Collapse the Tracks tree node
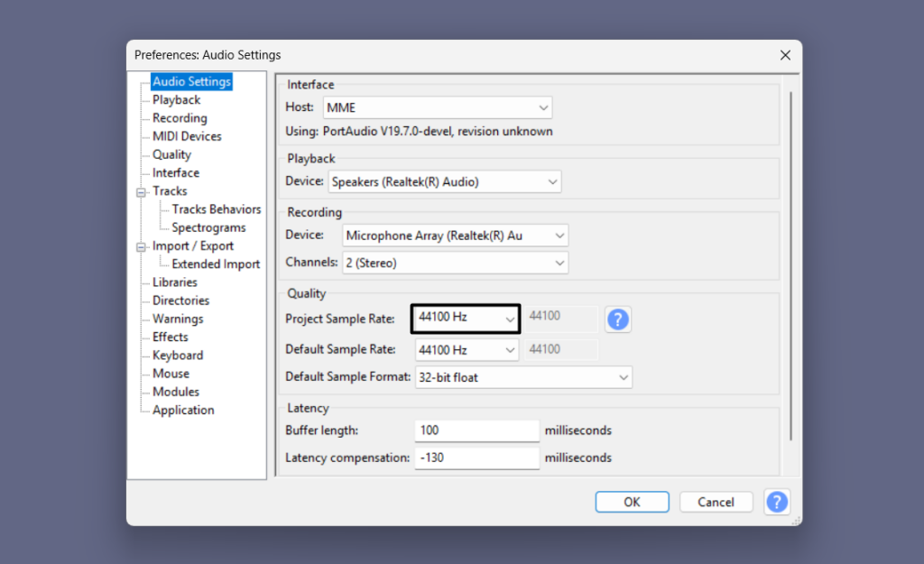Image resolution: width=924 pixels, height=564 pixels. tap(141, 191)
